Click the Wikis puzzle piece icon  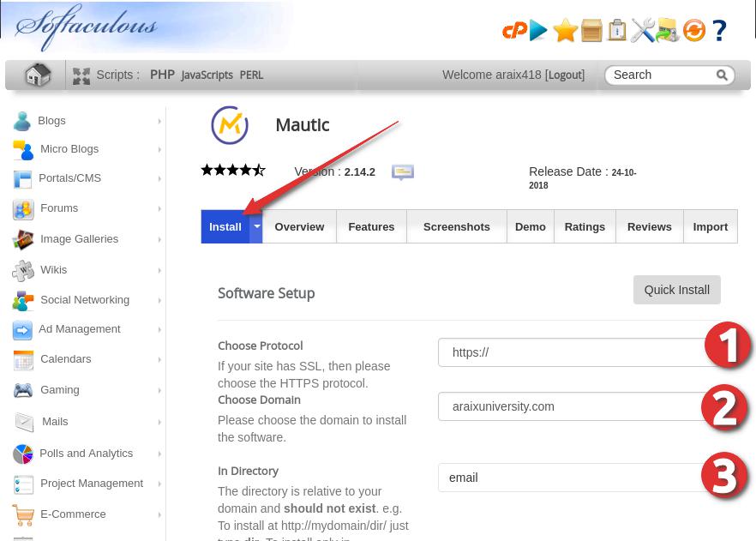click(x=23, y=271)
